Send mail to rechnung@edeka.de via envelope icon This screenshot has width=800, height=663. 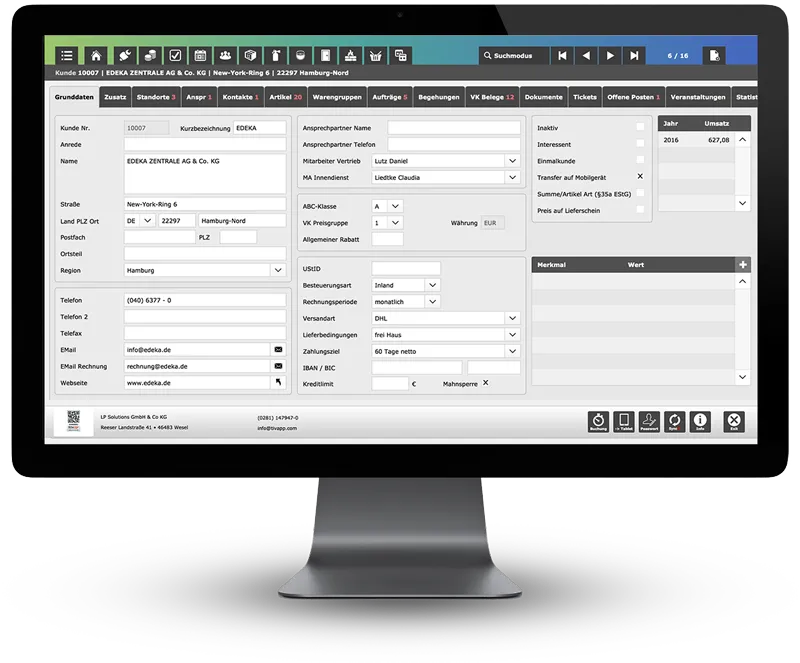[x=278, y=366]
